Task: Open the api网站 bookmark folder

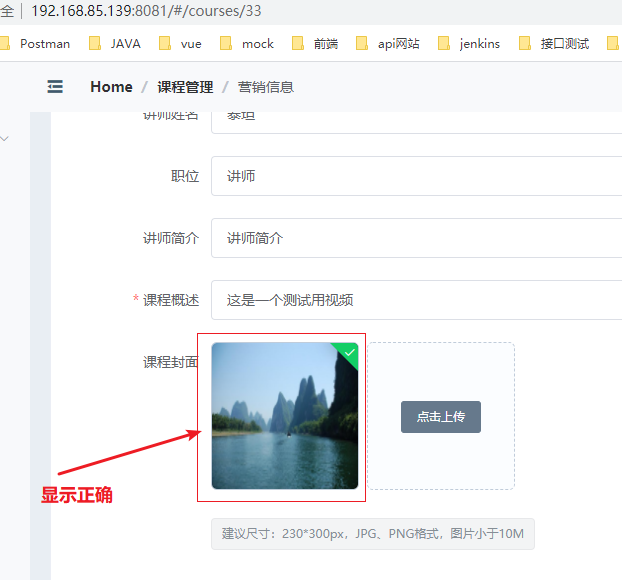Action: (388, 44)
